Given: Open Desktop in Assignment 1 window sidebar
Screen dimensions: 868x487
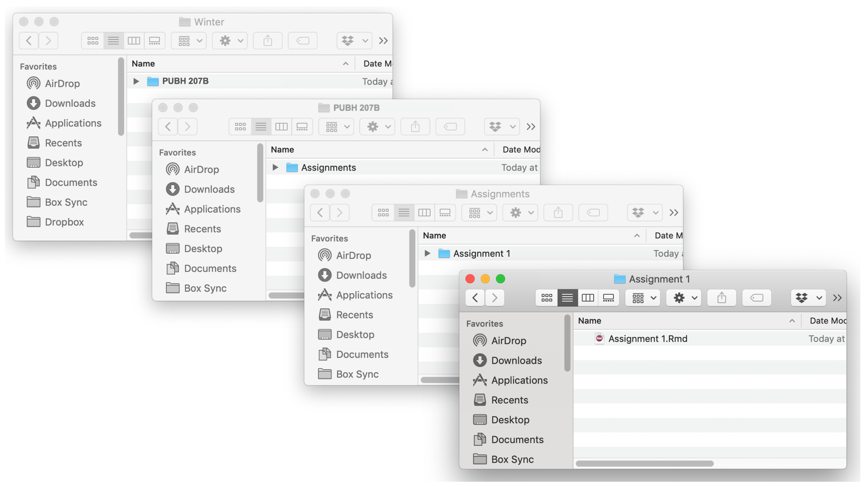Looking at the screenshot, I should pos(501,420).
